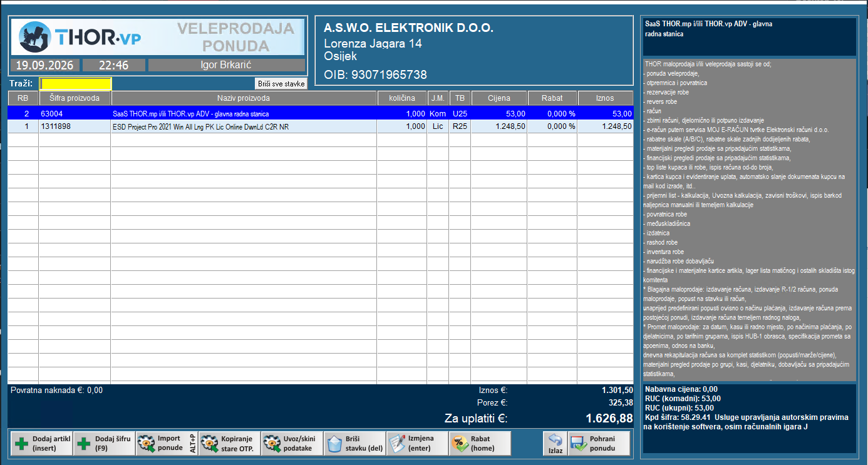Click the J.M. column header
The height and width of the screenshot is (465, 868).
437,98
